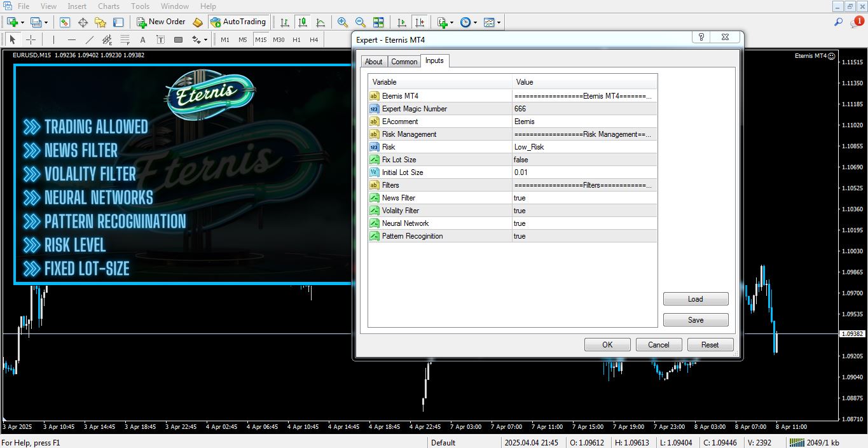868x448 pixels.
Task: Open the Charts menu
Action: coord(109,6)
